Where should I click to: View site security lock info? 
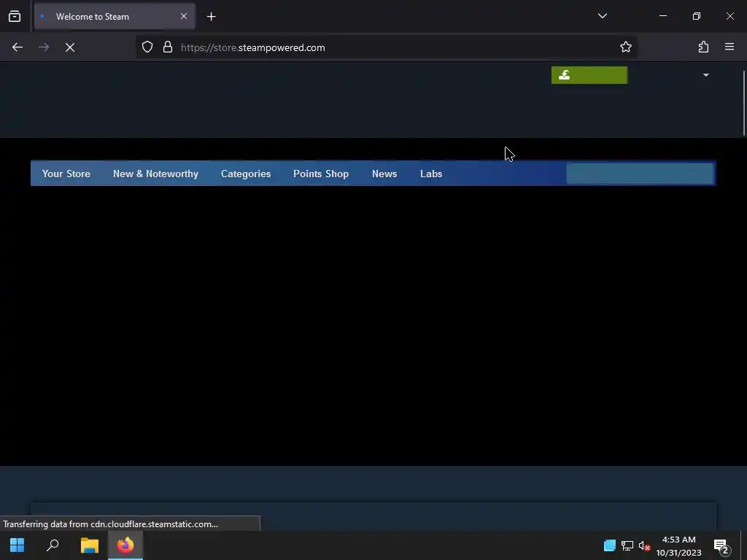(x=168, y=47)
